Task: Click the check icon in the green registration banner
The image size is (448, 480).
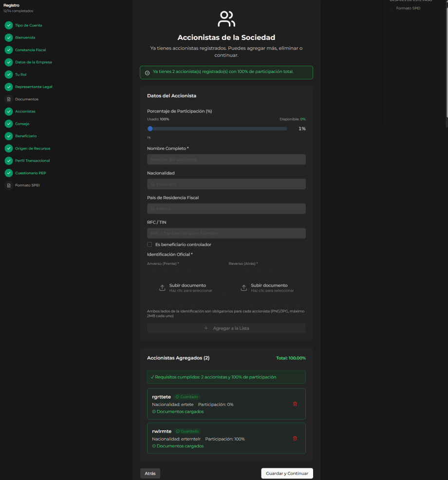Action: [147, 73]
